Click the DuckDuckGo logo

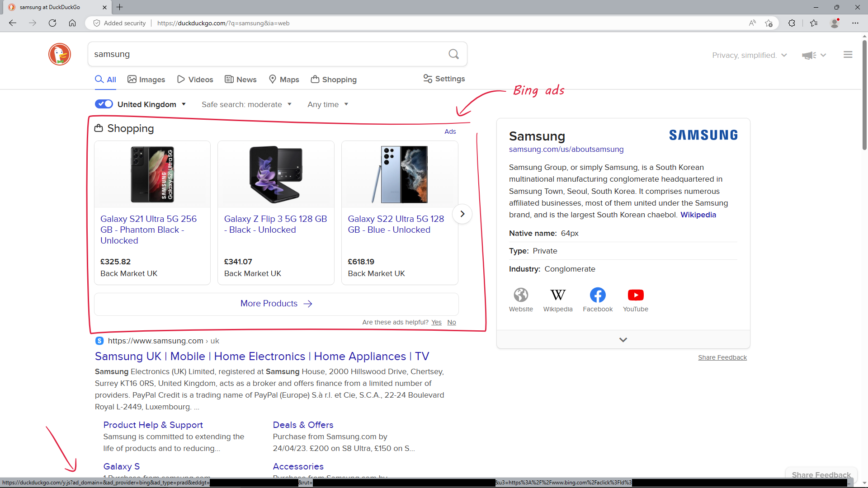(x=59, y=54)
